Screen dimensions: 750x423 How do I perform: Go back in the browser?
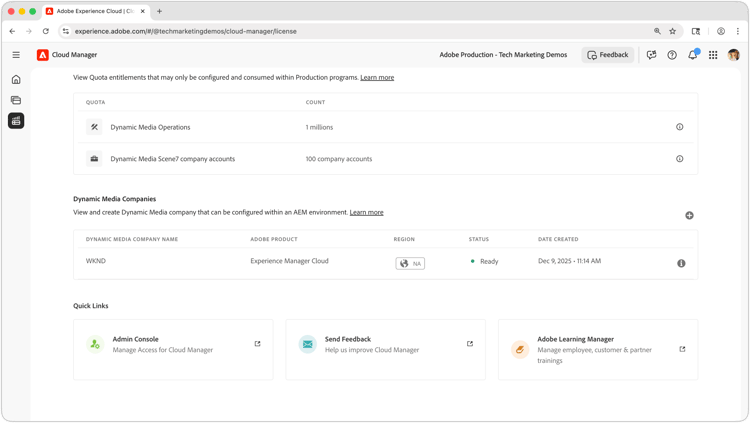(x=12, y=31)
